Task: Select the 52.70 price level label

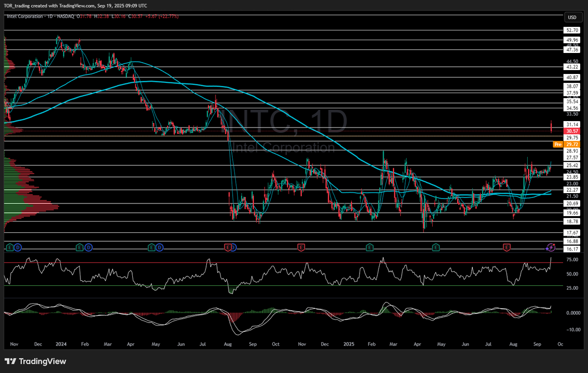Action: point(572,30)
